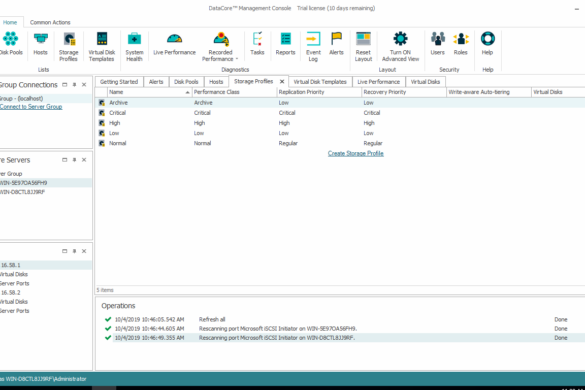Click the High profile row icon
Image resolution: width=585 pixels, height=390 pixels.
pyautogui.click(x=101, y=123)
